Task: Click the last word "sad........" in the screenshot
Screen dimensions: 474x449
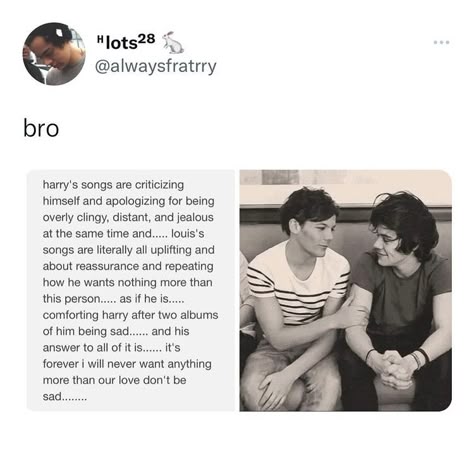Action: point(65,397)
